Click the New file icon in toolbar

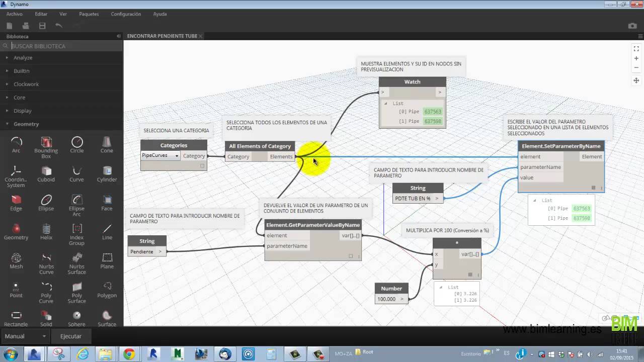click(x=10, y=26)
